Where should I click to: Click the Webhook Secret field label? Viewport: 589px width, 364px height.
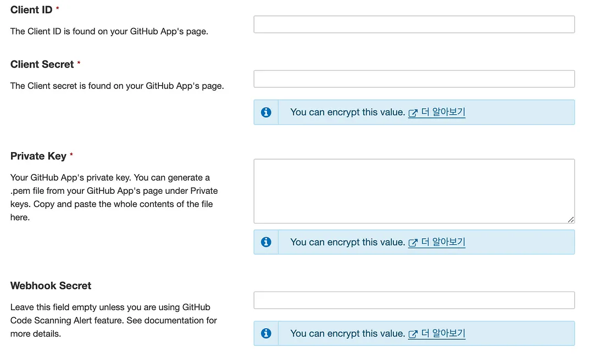coord(51,285)
